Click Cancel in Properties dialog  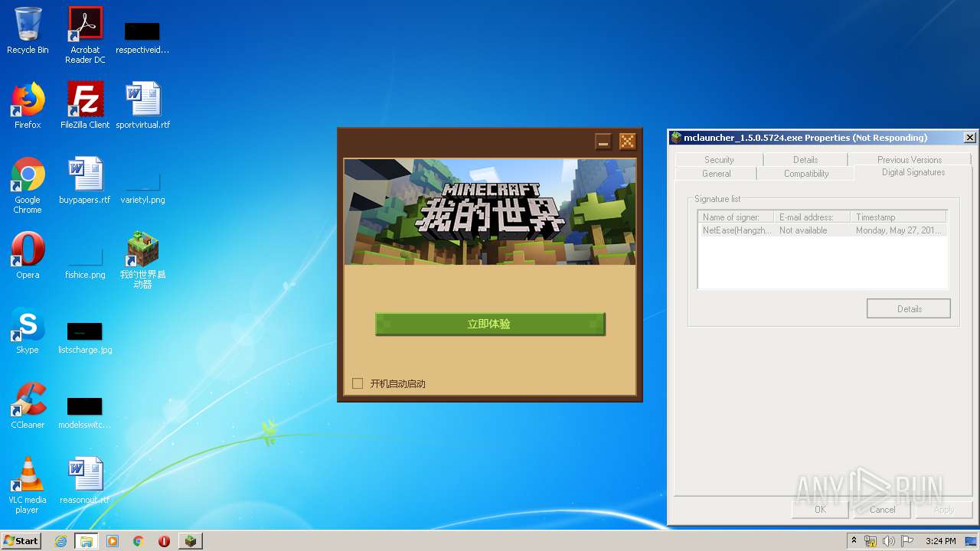pyautogui.click(x=882, y=510)
